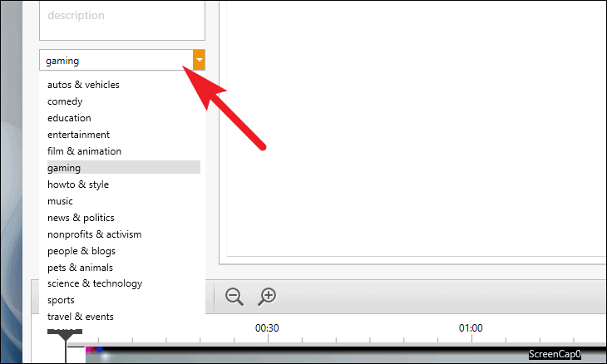Click the zoom out magnifier icon
This screenshot has height=364, width=607.
pyautogui.click(x=234, y=297)
